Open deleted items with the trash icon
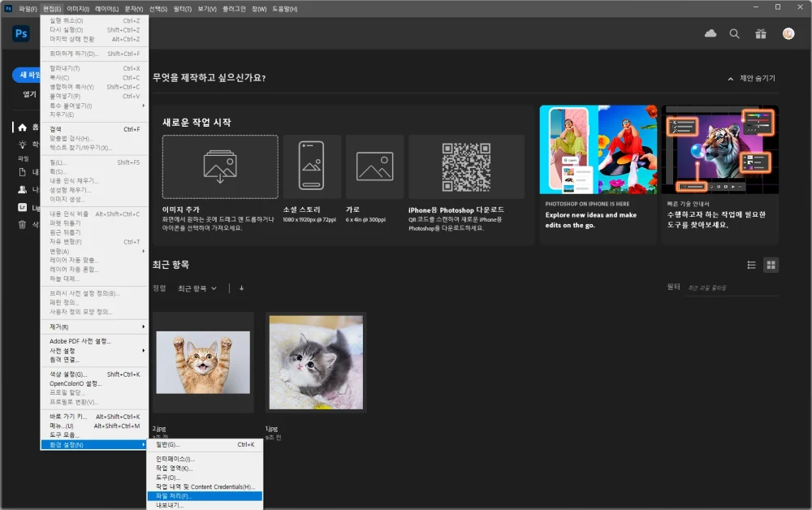 22,224
